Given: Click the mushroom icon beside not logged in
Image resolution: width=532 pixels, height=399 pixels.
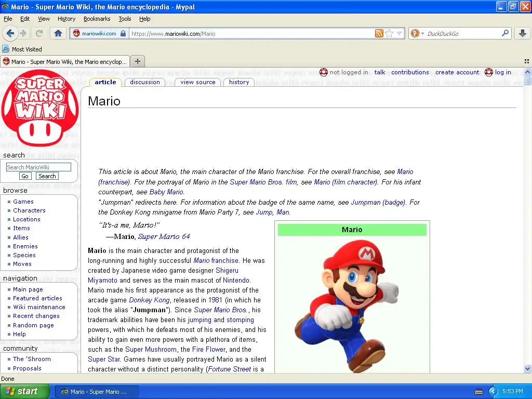Looking at the screenshot, I should click(x=324, y=72).
